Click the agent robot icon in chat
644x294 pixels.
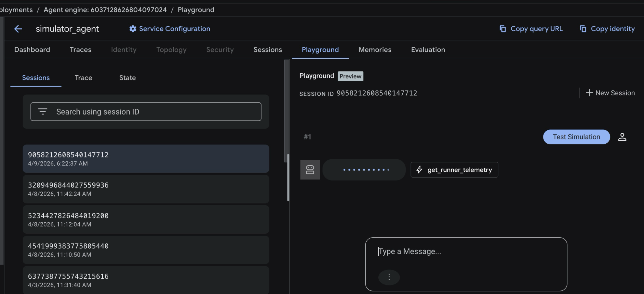click(x=310, y=170)
